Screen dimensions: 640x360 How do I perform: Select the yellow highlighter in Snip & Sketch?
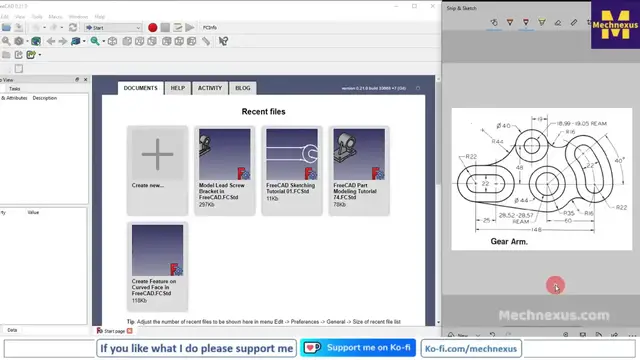coord(542,22)
